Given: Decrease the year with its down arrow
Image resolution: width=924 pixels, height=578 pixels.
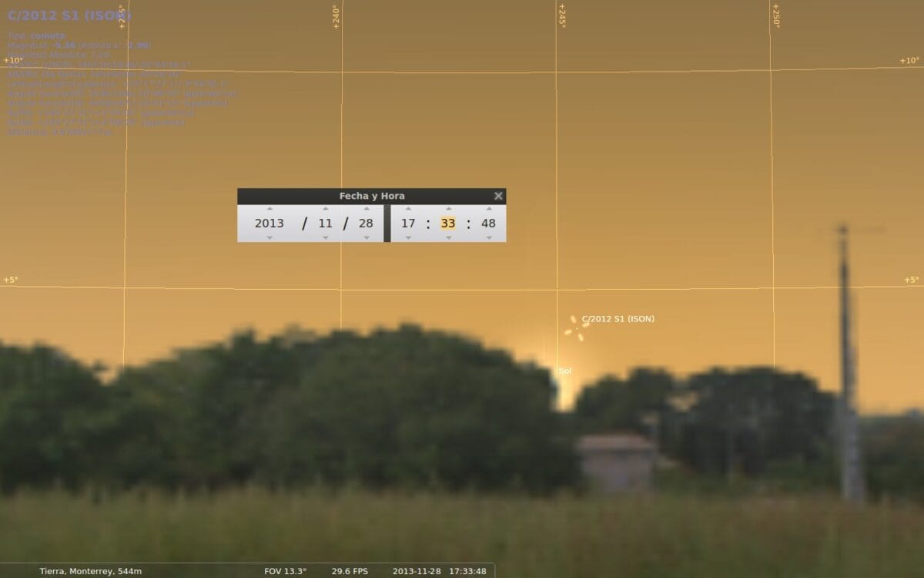Looking at the screenshot, I should tap(269, 237).
